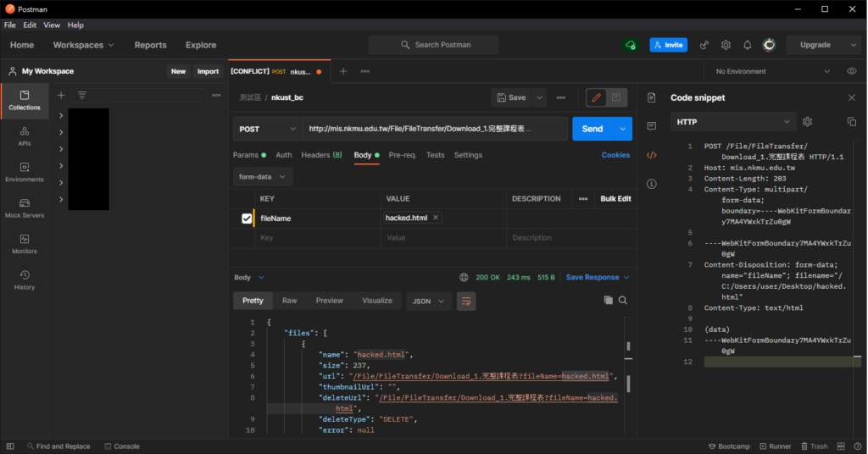
Task: Open the Help menu
Action: pos(75,25)
